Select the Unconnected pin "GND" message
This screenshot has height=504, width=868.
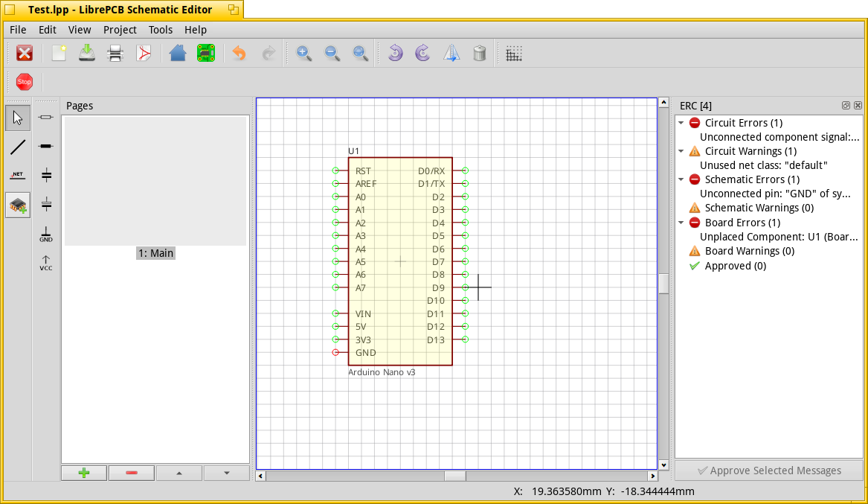775,194
